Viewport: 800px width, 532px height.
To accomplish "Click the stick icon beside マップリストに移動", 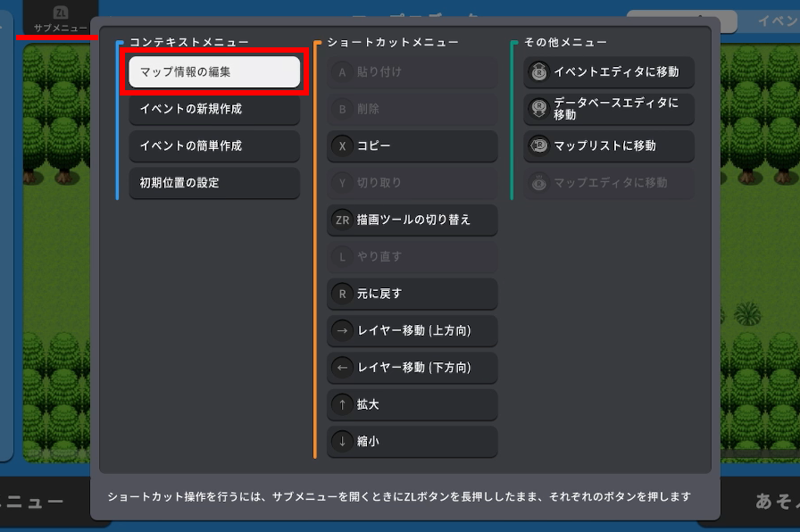I will coord(538,145).
